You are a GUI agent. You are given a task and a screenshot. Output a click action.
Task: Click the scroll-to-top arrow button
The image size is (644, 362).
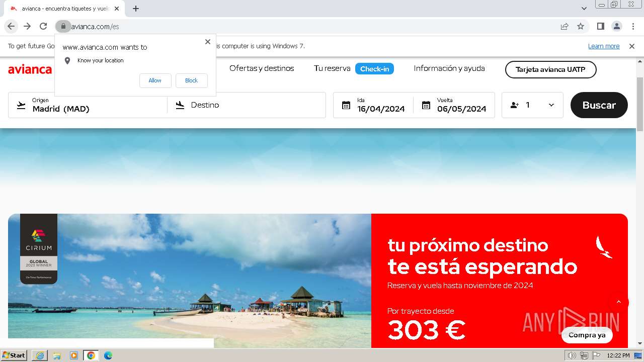coord(618,302)
